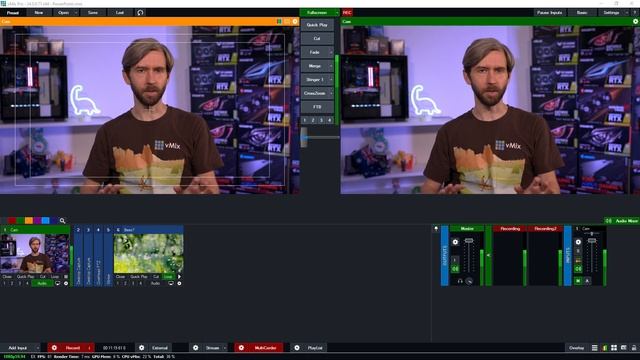Click the Quick Play transition button
The image size is (640, 360).
[317, 25]
